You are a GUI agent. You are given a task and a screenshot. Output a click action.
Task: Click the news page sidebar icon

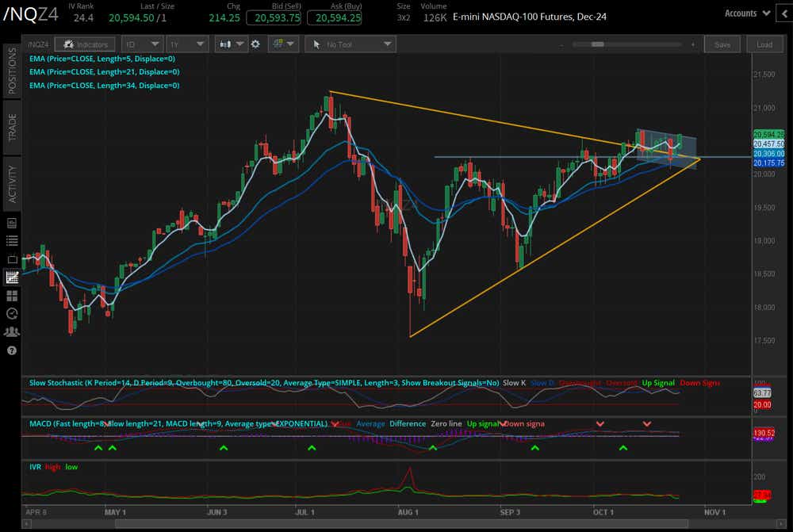[12, 223]
